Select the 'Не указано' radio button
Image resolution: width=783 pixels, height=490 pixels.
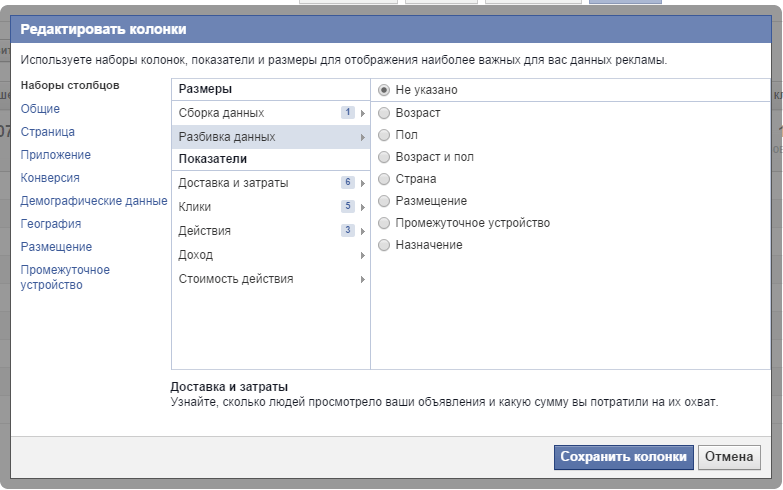click(384, 90)
